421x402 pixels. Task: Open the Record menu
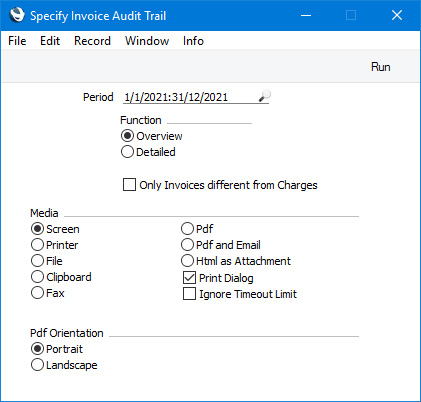click(x=92, y=41)
